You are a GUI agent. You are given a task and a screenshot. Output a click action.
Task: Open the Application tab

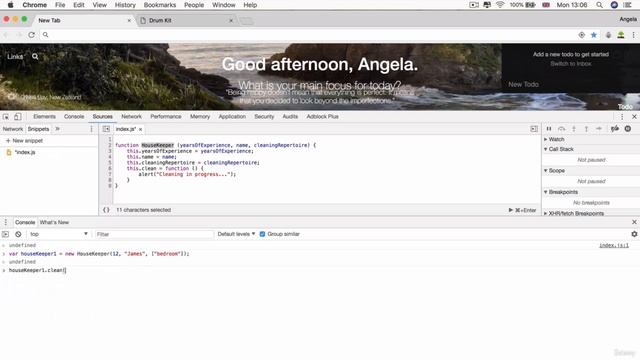point(232,117)
